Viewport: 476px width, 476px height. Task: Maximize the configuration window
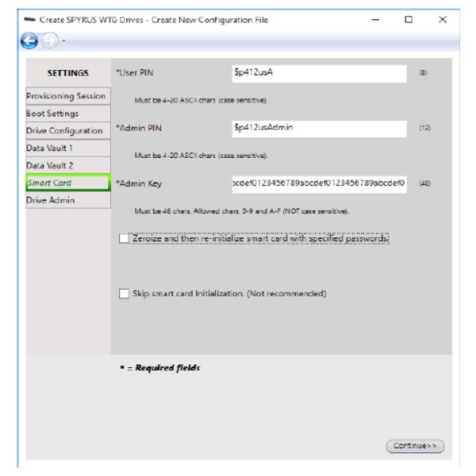[x=409, y=20]
